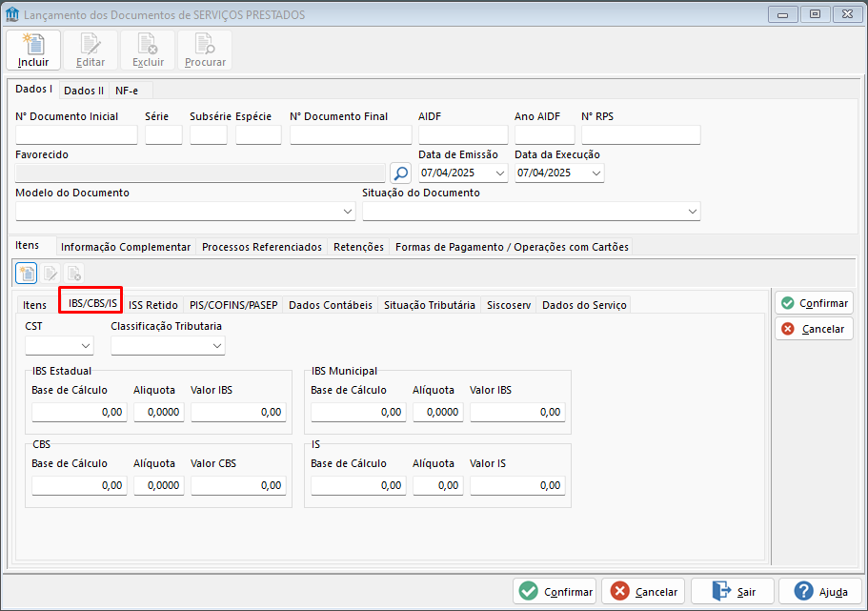The width and height of the screenshot is (868, 611).
Task: Click the Ano AIDF input field
Action: click(545, 135)
